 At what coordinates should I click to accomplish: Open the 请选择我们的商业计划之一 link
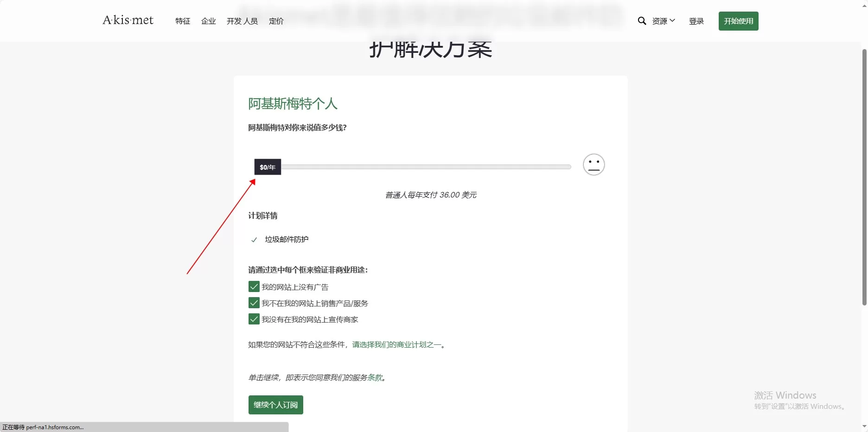[x=397, y=344]
